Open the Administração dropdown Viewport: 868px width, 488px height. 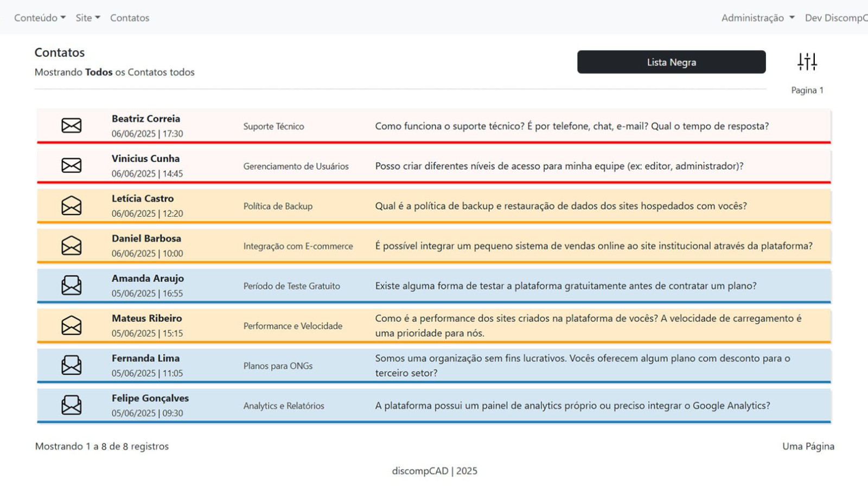(757, 18)
